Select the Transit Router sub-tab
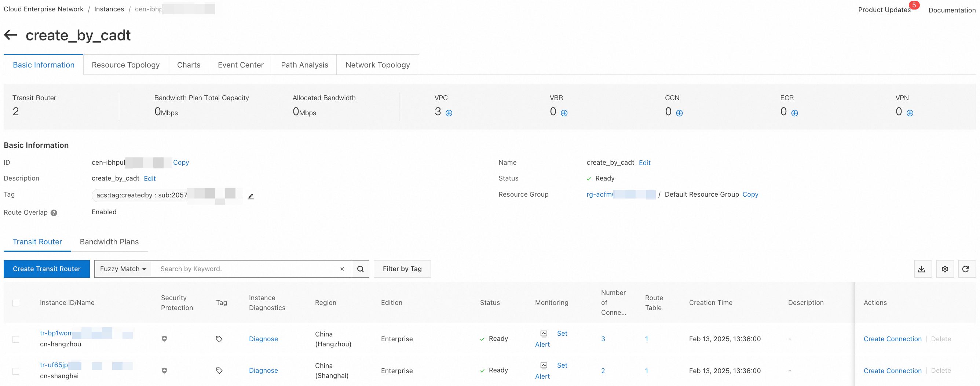Screen dimensions: 980x386 pyautogui.click(x=37, y=242)
